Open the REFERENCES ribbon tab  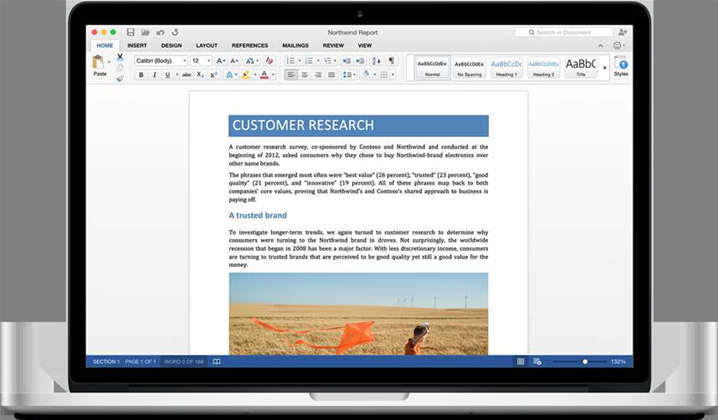click(x=249, y=45)
